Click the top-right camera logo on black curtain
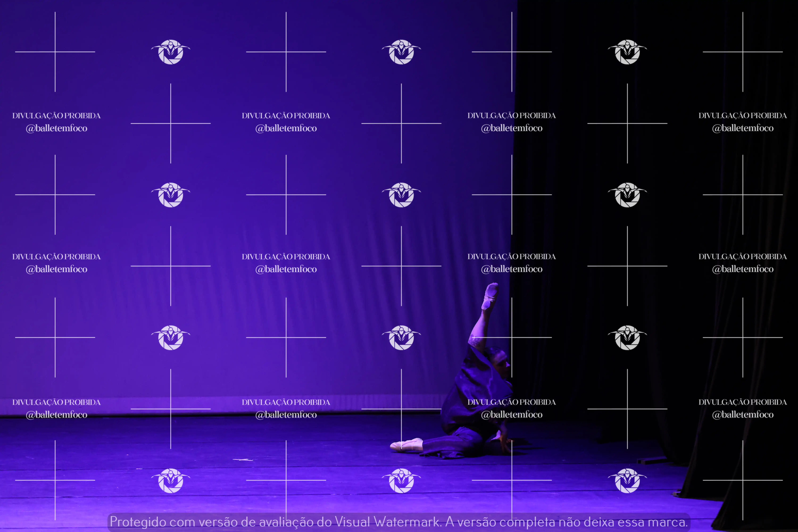This screenshot has width=798, height=532. pos(627,52)
